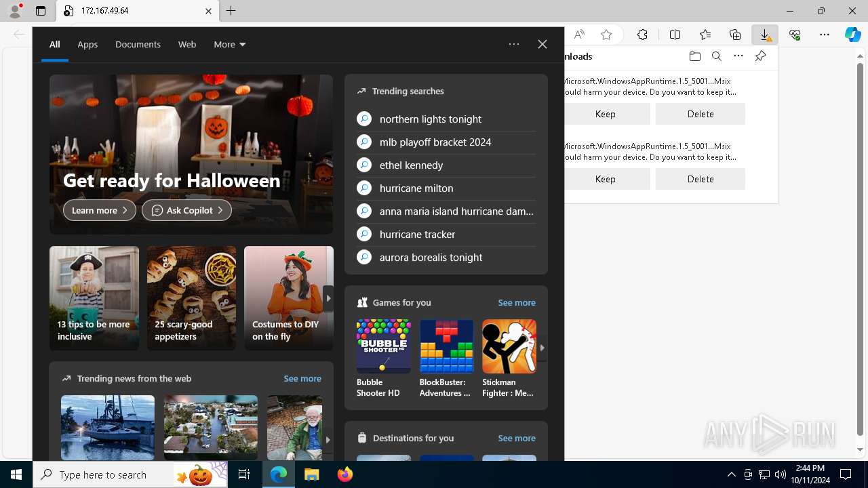
Task: Open BlockBuster: Adventures game tile
Action: pos(446,359)
